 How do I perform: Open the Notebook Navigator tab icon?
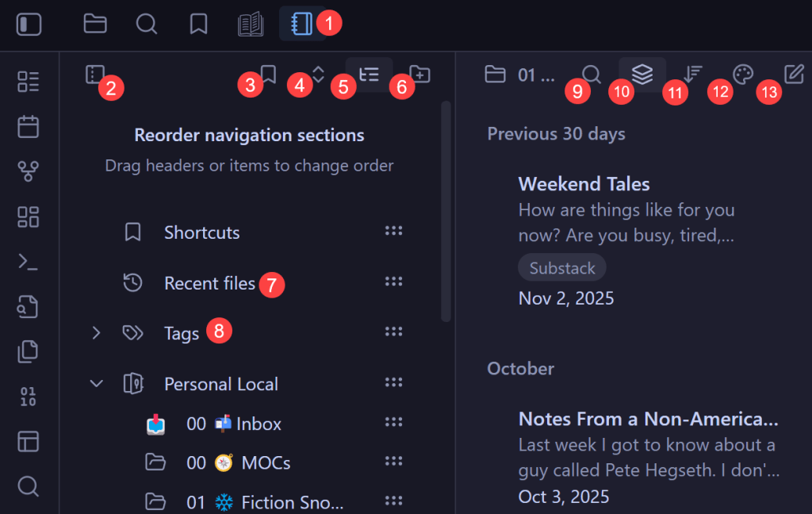coord(302,24)
